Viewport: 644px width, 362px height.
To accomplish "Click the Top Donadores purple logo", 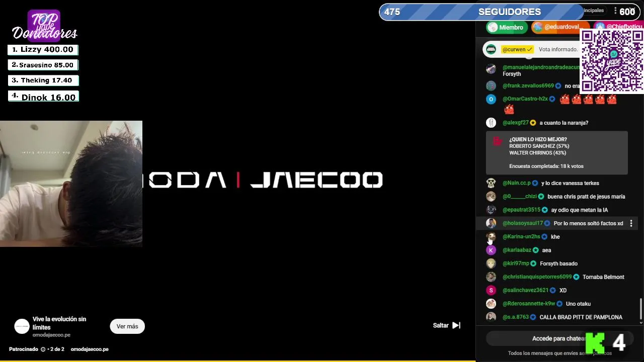I will [44, 26].
